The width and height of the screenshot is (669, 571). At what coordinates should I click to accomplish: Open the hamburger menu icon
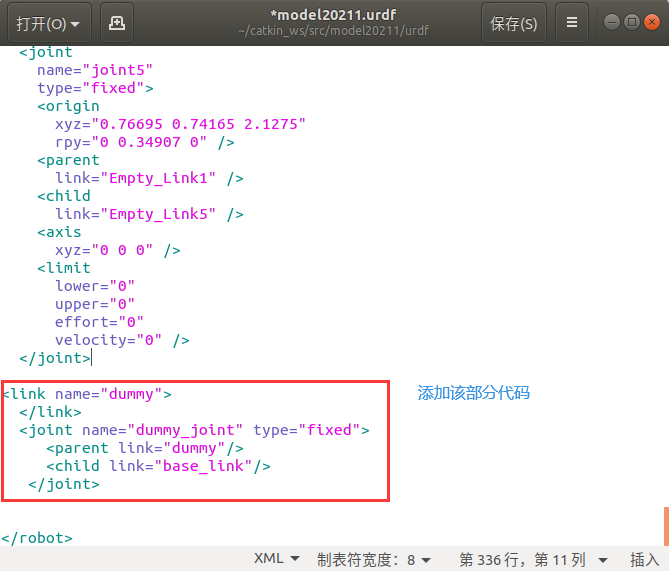[x=572, y=23]
